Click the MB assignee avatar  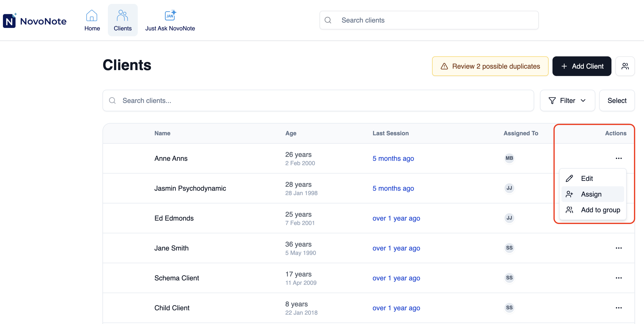pyautogui.click(x=509, y=158)
